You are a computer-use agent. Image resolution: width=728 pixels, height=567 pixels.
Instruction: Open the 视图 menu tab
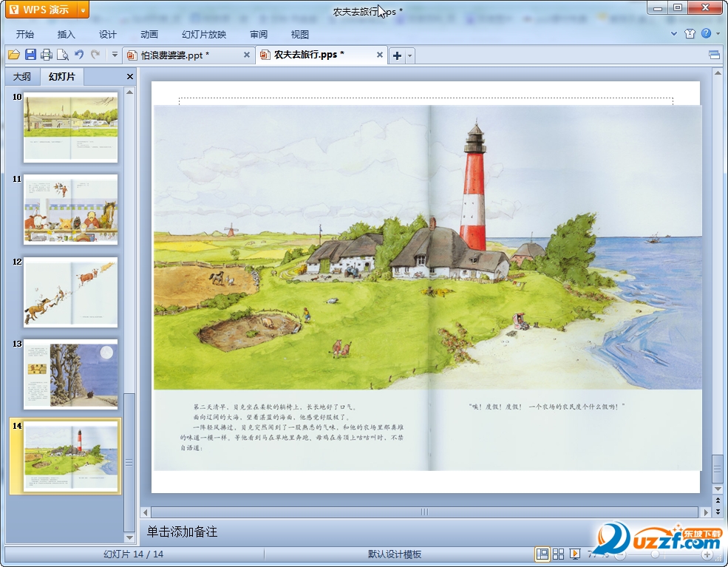(299, 34)
